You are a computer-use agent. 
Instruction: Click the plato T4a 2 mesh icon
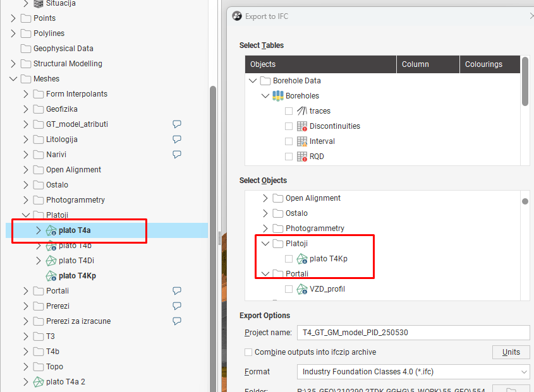pos(39,382)
